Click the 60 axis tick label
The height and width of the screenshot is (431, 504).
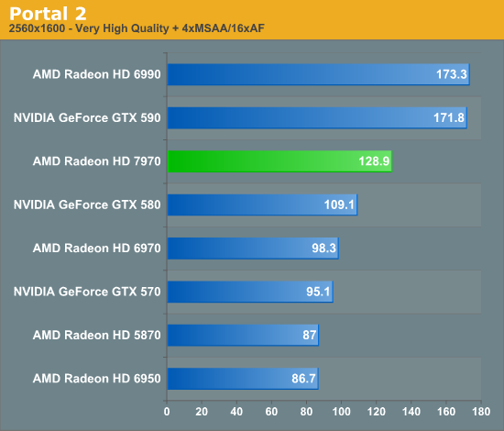(271, 412)
